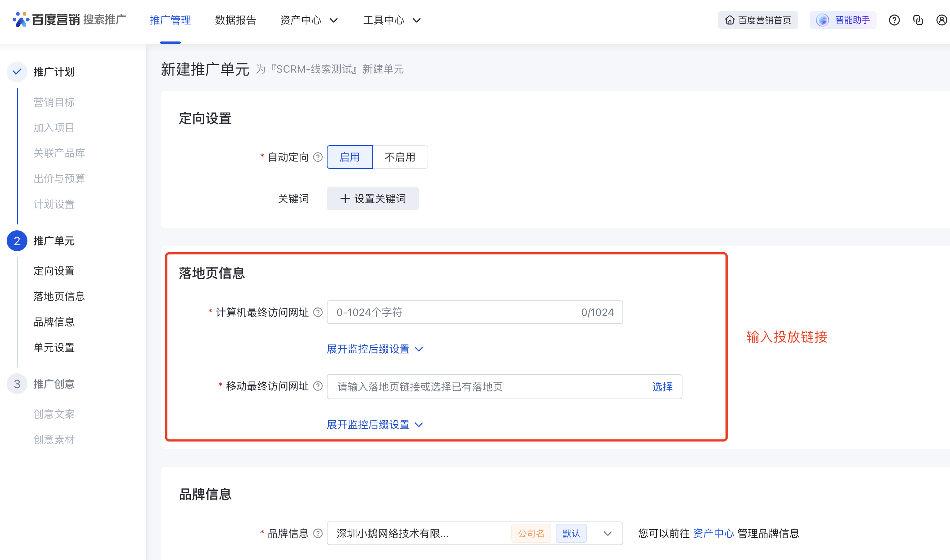Click the 推广计划 step label
The width and height of the screenshot is (950, 560).
[x=54, y=72]
